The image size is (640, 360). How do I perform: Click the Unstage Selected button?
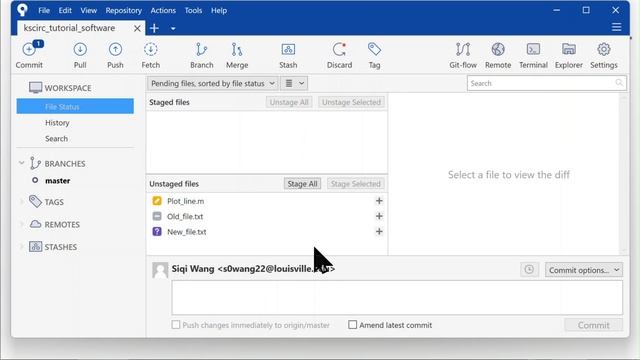[x=351, y=102]
